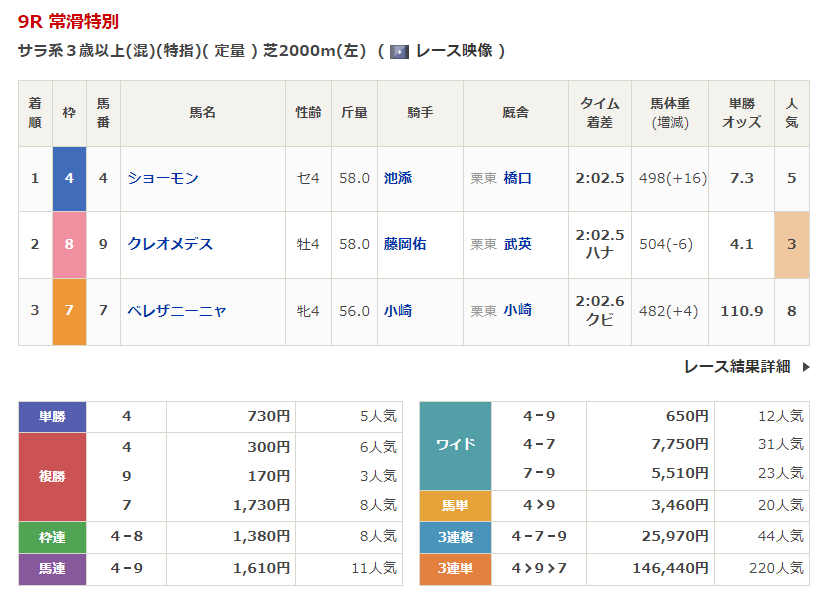Click the pink frame number 8 cell
This screenshot has height=594, width=828.
coord(69,244)
